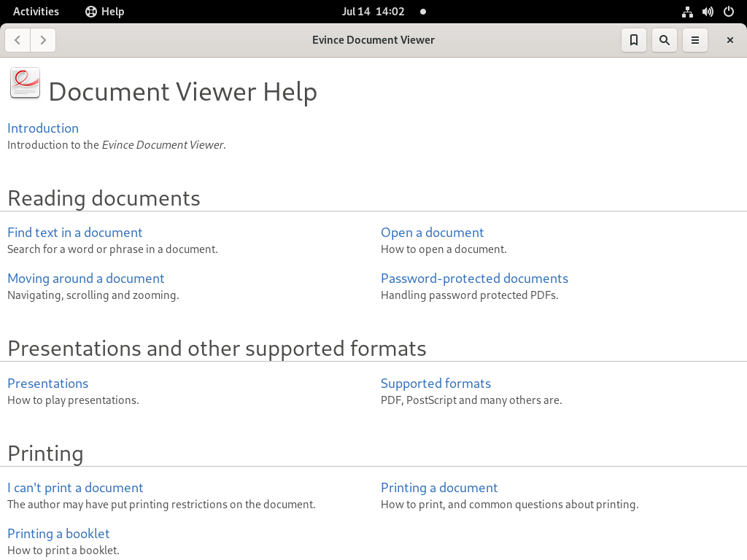Open 'Find text in a document' link

pos(75,233)
